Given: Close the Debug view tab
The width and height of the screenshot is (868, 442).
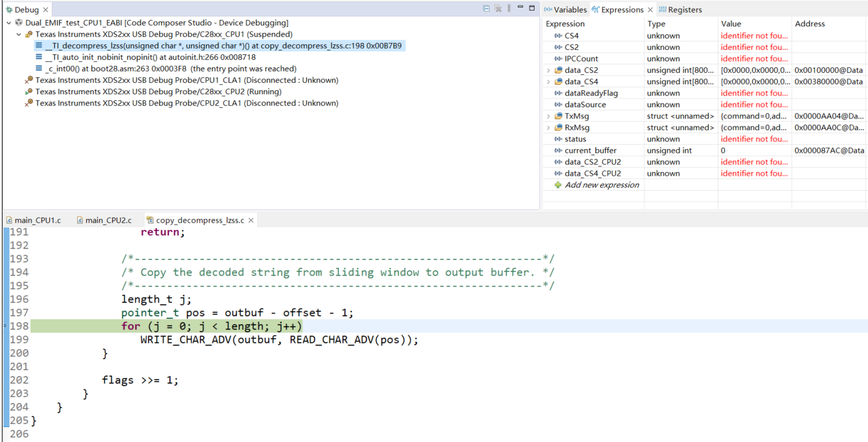Looking at the screenshot, I should (46, 9).
